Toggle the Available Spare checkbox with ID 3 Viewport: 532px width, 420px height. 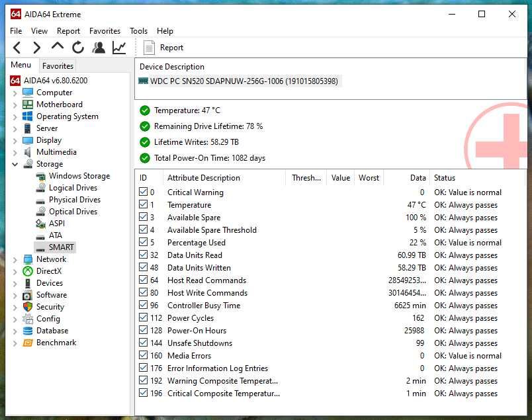point(143,217)
